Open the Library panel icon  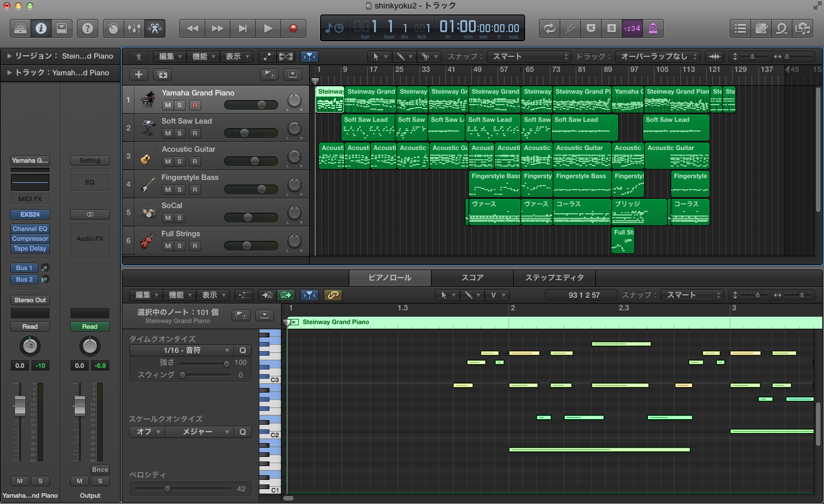[x=20, y=28]
